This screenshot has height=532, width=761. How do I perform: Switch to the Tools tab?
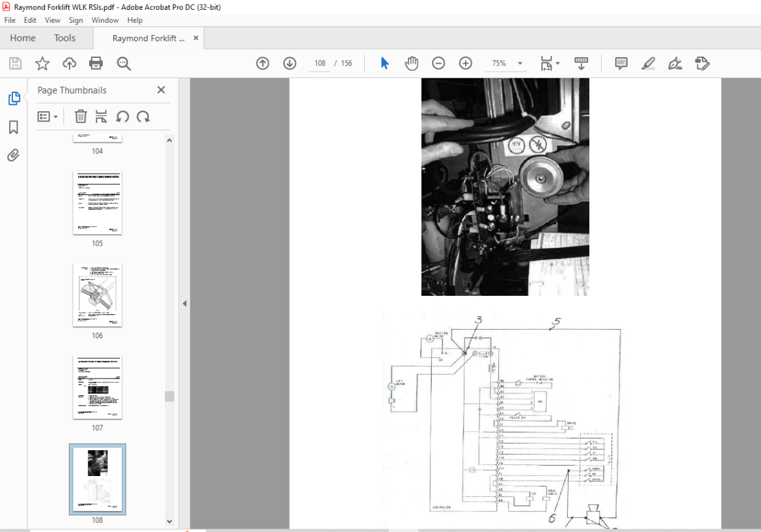(64, 38)
